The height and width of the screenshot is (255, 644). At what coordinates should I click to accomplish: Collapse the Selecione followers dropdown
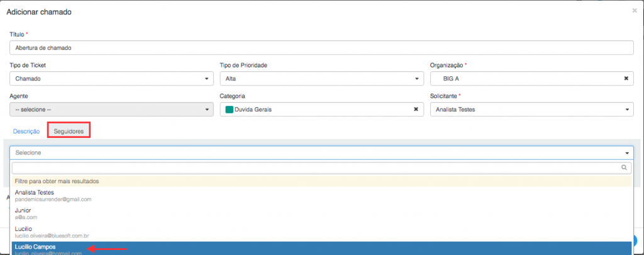coord(321,152)
